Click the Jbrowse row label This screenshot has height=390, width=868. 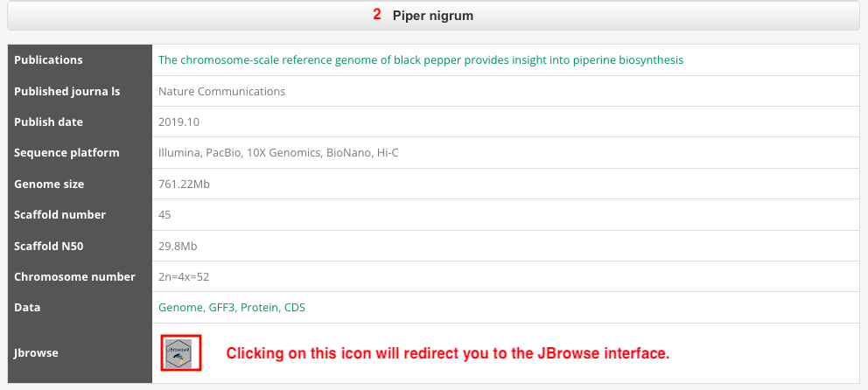36,353
